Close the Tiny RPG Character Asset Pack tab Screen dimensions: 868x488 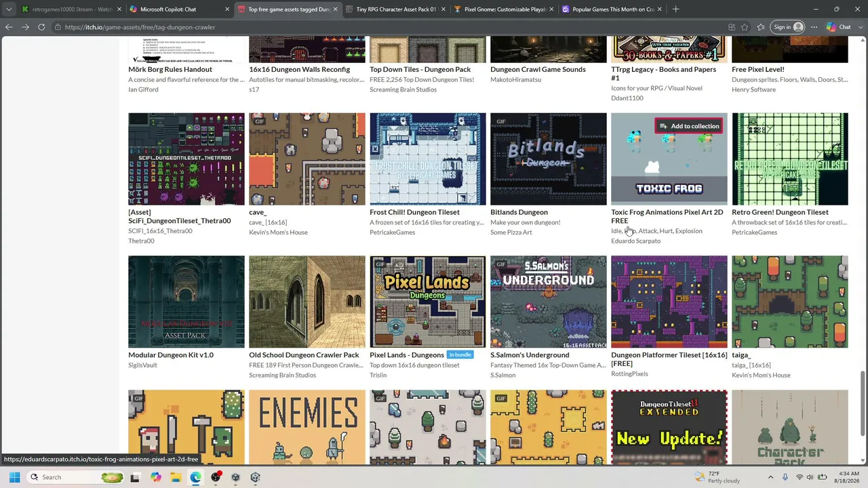pyautogui.click(x=443, y=9)
